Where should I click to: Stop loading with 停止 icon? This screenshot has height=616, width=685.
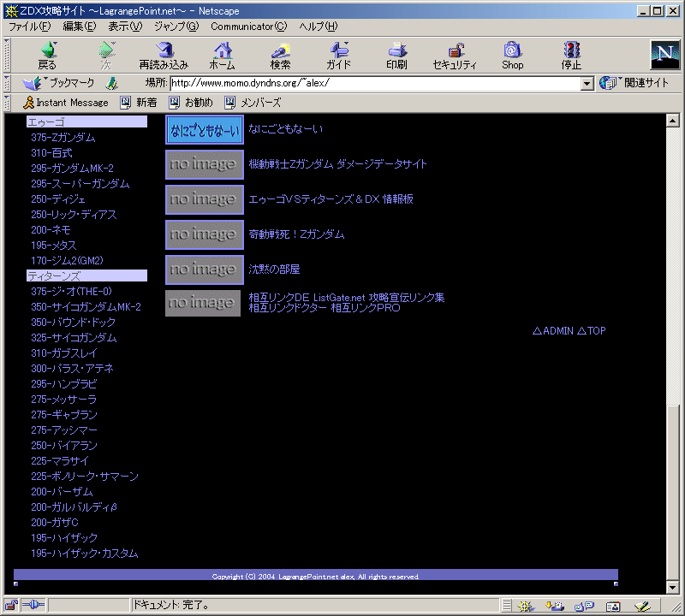point(571,56)
